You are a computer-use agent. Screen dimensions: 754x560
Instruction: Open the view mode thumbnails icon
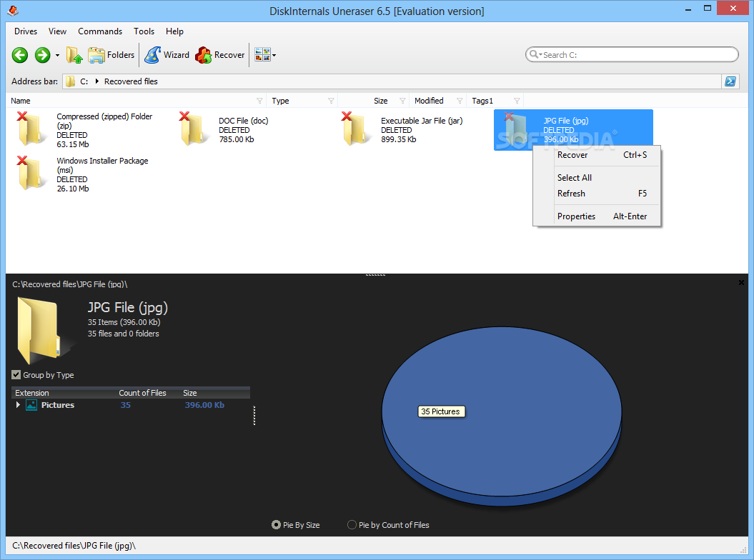coord(262,55)
